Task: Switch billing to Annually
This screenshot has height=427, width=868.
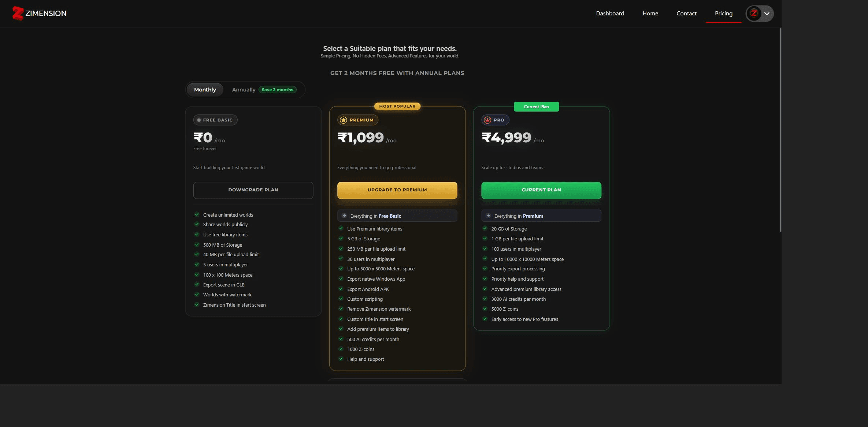Action: click(244, 90)
